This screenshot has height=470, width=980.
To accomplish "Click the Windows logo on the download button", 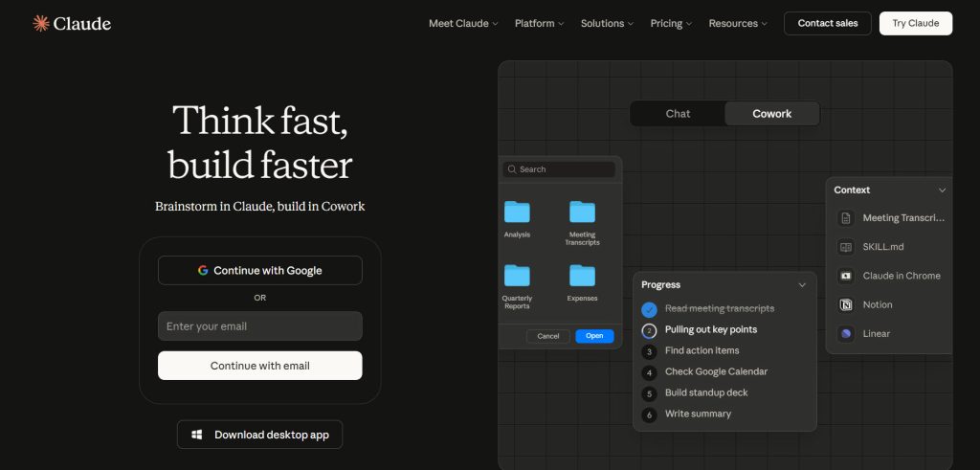I will pos(197,435).
